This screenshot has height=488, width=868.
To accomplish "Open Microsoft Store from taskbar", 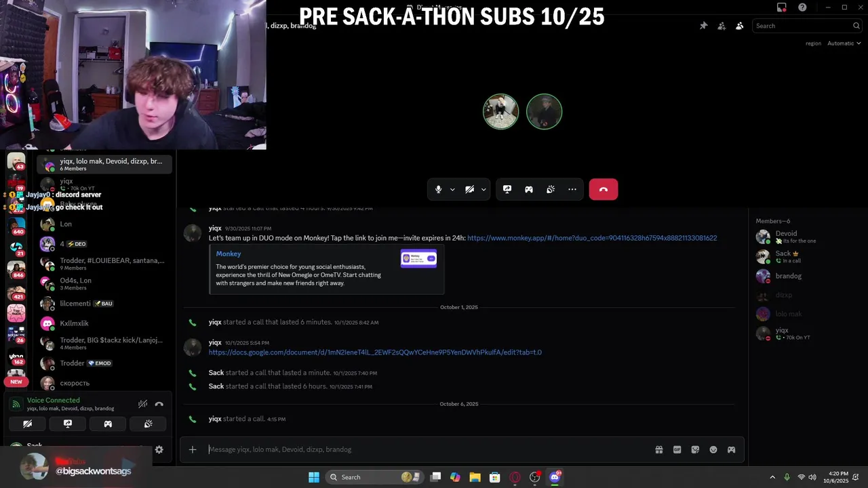I will tap(495, 477).
